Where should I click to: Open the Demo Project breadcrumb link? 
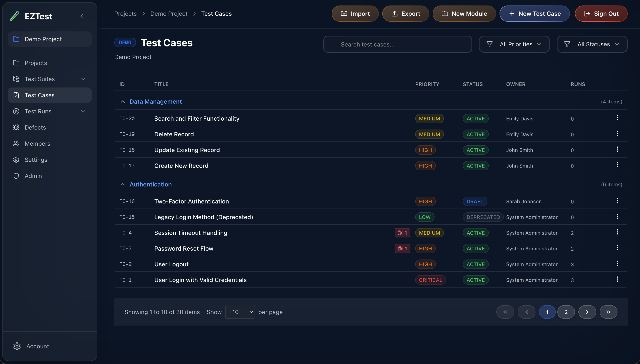pyautogui.click(x=169, y=14)
